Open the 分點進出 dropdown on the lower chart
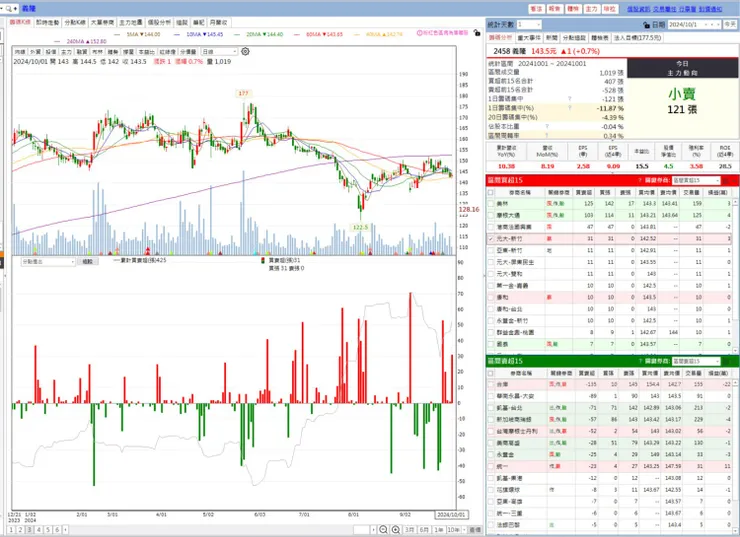Viewport: 740px width, 537px height. pyautogui.click(x=48, y=261)
